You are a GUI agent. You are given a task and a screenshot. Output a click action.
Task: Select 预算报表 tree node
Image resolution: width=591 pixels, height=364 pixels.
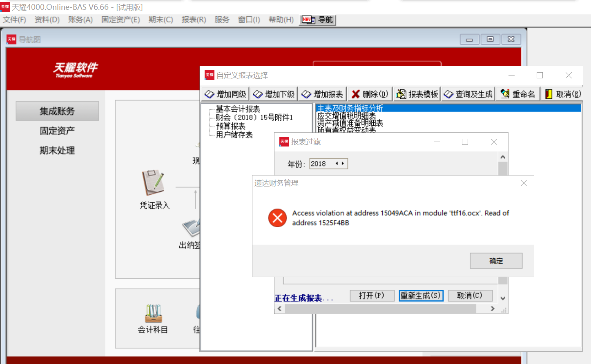[230, 126]
